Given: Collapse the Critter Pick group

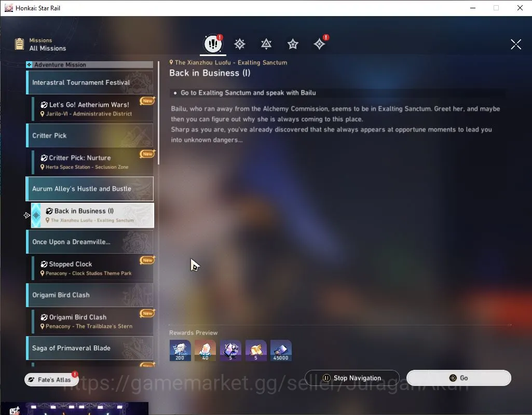Looking at the screenshot, I should (90, 135).
